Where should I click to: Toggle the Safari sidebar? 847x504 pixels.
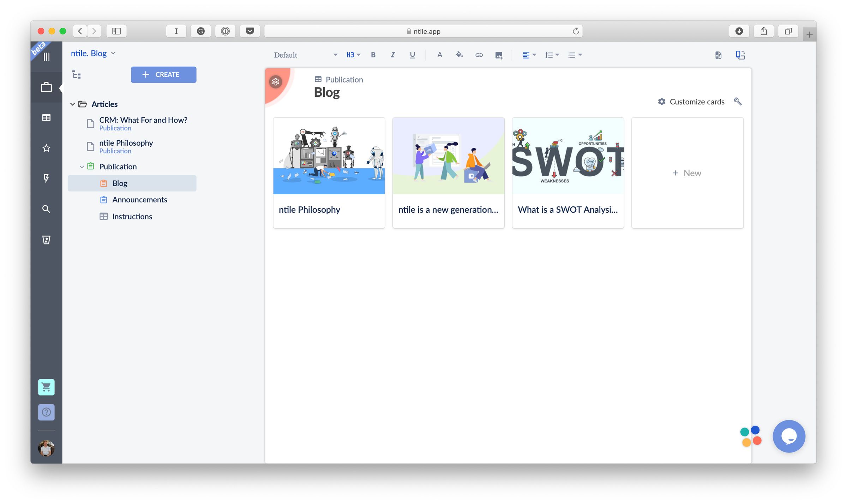tap(116, 31)
